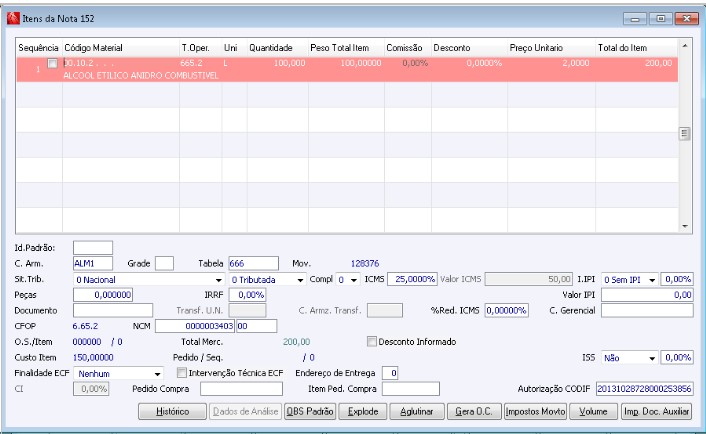Click the red app icon in title bar
706x434 pixels.
pos(13,18)
